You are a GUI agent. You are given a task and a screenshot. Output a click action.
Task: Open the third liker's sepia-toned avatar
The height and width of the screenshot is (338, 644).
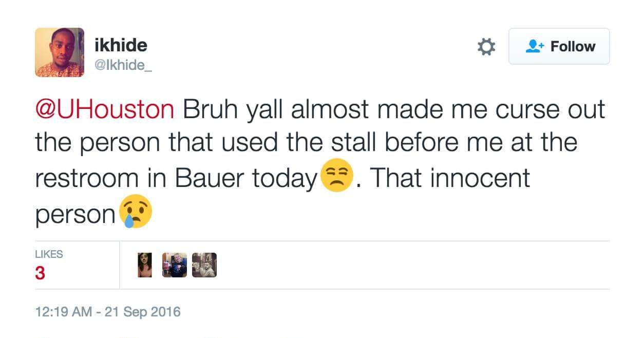[204, 265]
